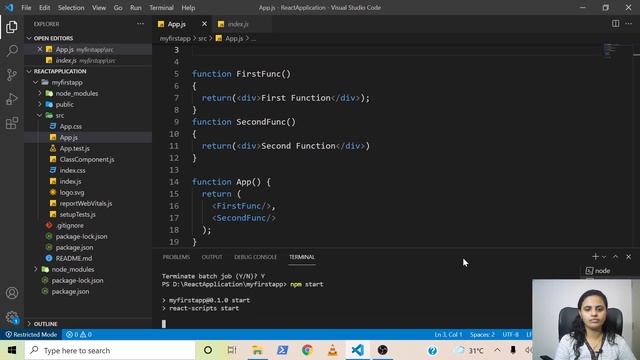This screenshot has height=360, width=640.
Task: Switch to the index.js editor tab
Action: click(x=238, y=24)
